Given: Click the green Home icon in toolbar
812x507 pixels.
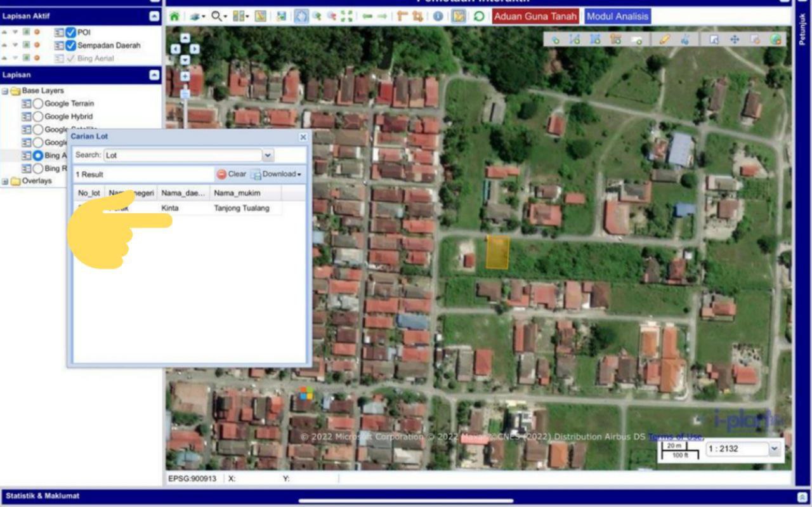Looking at the screenshot, I should point(174,16).
